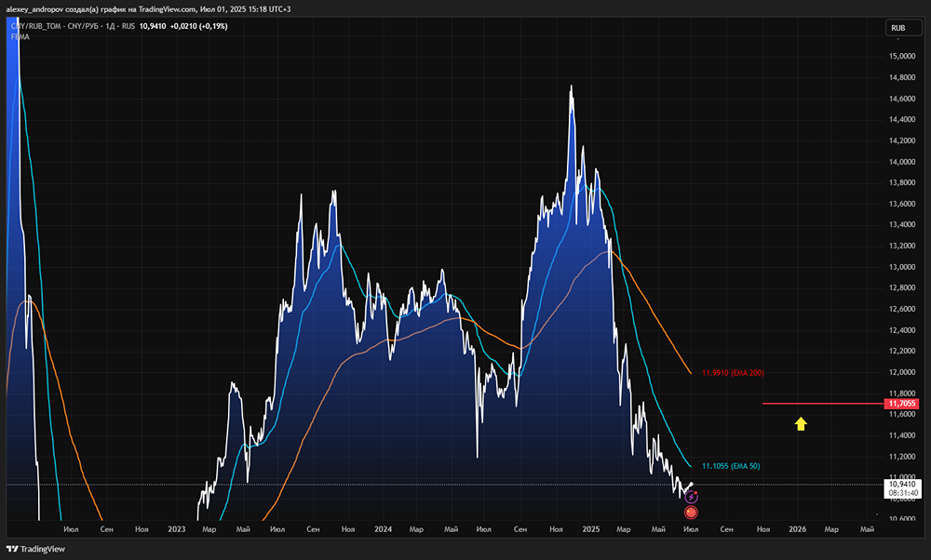Click the cyan EMA 50 line end
The image size is (931, 560).
pos(691,466)
